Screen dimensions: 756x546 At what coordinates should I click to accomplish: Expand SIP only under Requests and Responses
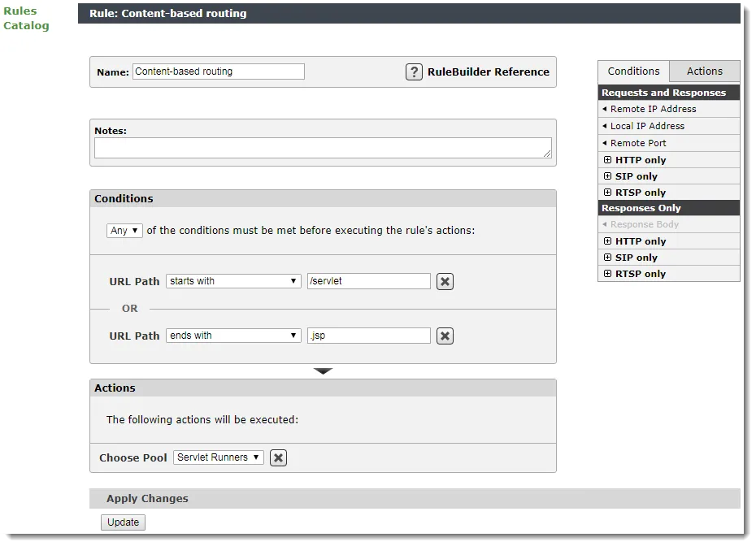[607, 176]
